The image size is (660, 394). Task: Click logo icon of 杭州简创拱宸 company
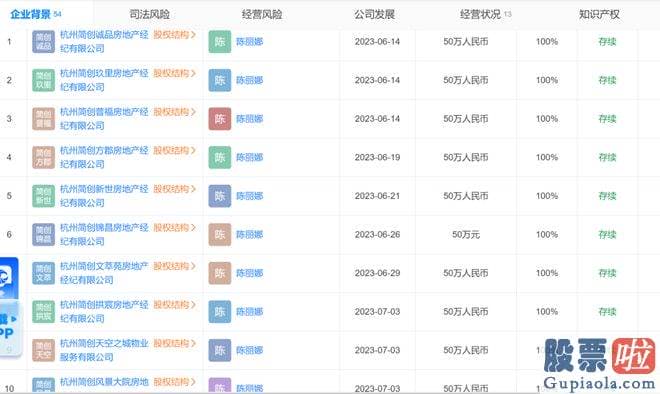[43, 312]
